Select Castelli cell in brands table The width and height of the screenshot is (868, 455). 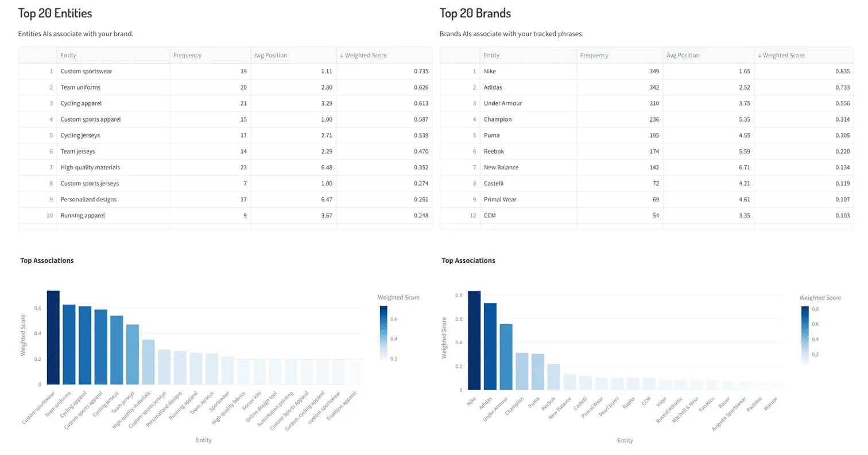click(528, 184)
